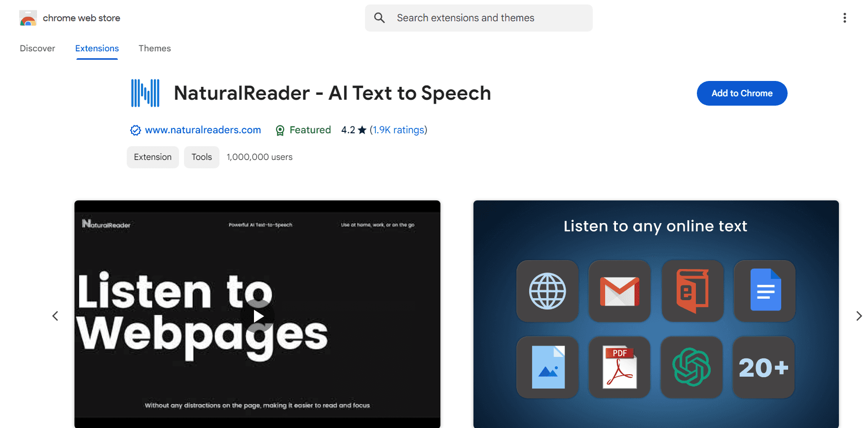This screenshot has height=428, width=868.
Task: Click the search magnifier icon
Action: [379, 18]
